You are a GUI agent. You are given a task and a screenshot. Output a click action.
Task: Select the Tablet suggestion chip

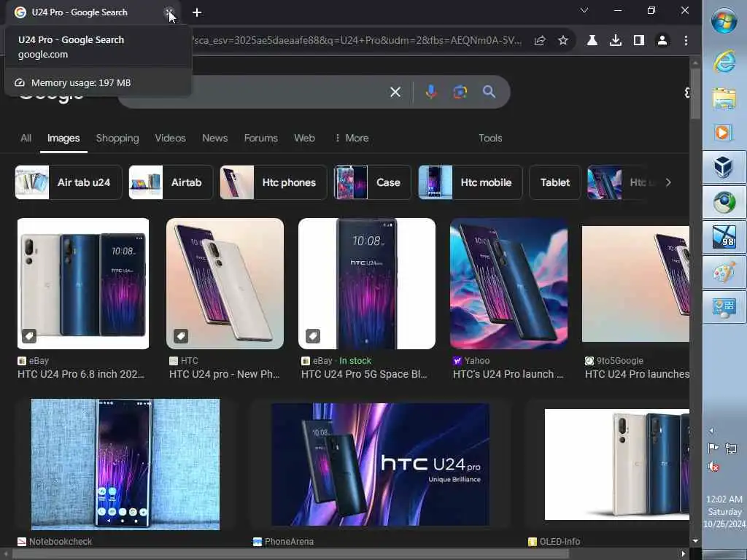(x=555, y=182)
